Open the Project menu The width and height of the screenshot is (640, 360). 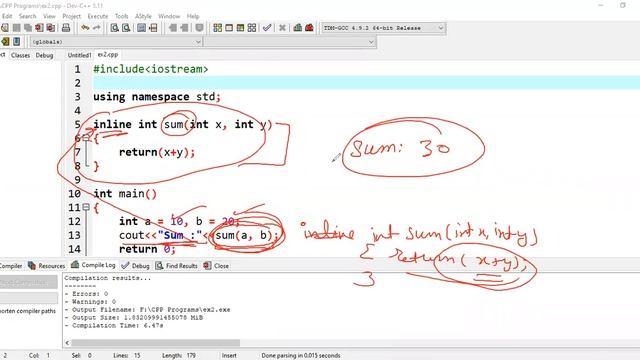(x=71, y=16)
